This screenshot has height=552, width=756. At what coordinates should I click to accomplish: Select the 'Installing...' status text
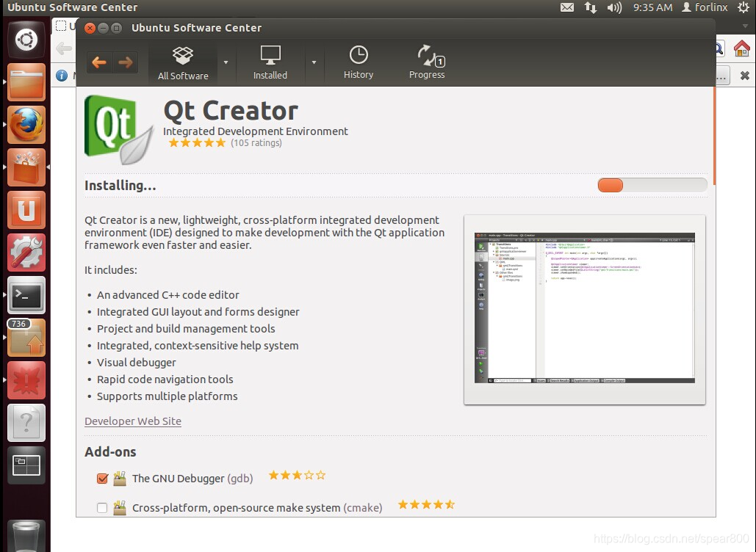coord(120,186)
